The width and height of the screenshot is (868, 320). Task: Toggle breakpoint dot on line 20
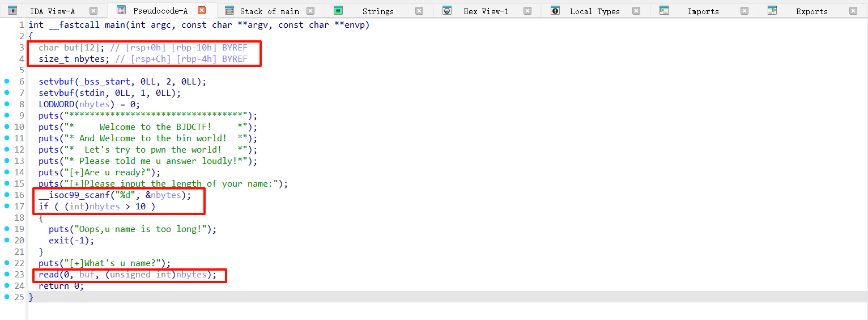(7, 240)
